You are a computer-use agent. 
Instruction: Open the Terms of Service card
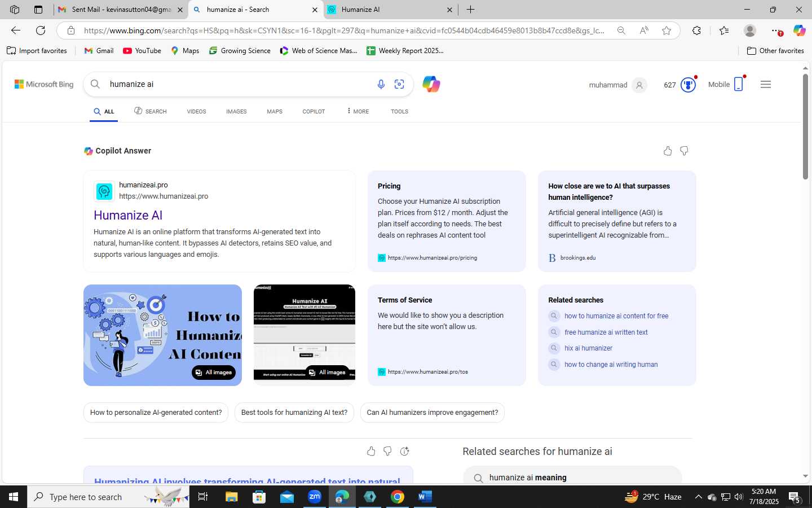coord(447,335)
